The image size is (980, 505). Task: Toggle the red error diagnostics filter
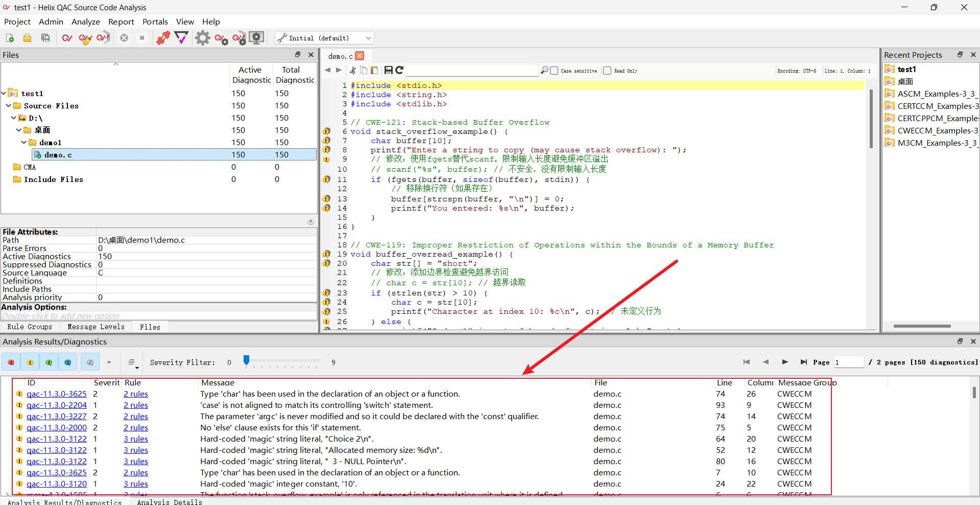coord(11,362)
